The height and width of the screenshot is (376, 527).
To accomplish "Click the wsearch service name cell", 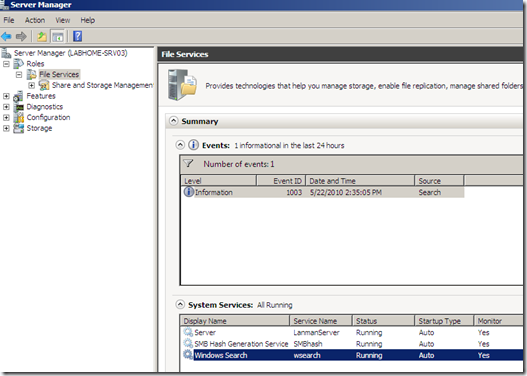I will click(307, 355).
